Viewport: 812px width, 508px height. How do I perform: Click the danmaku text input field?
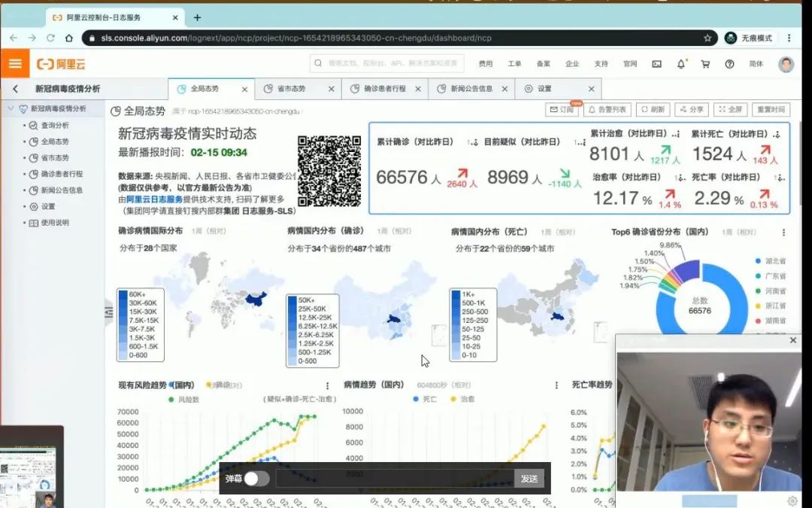point(395,479)
